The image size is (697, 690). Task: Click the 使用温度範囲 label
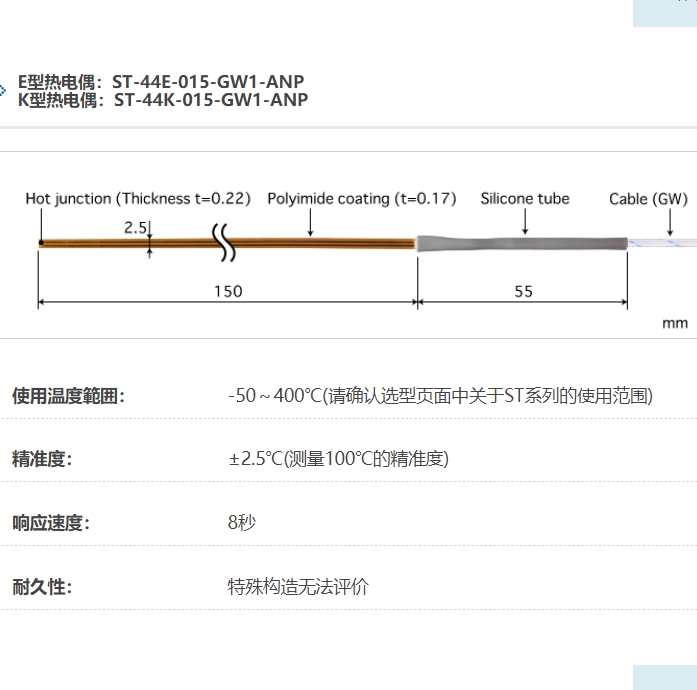(68, 396)
